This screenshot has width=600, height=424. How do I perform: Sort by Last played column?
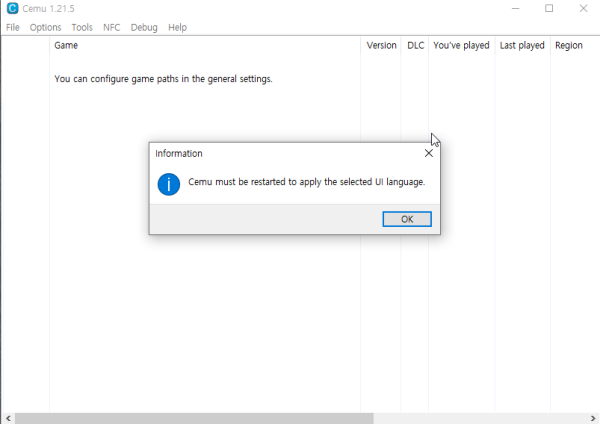522,46
